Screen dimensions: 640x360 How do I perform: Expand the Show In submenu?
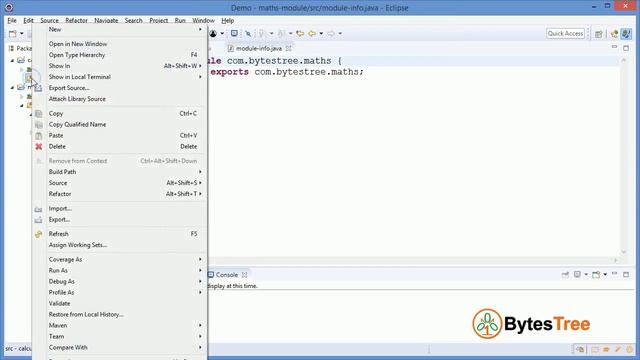120,66
